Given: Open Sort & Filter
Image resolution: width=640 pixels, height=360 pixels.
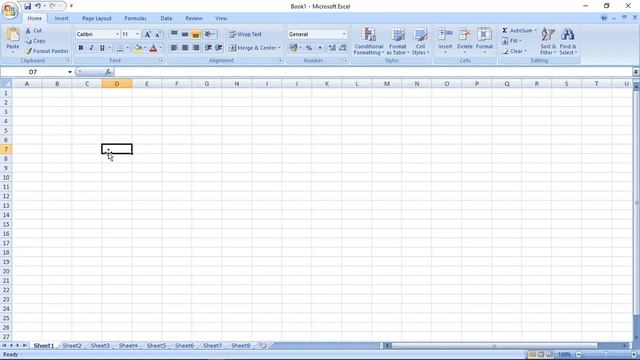Looking at the screenshot, I should click(548, 41).
